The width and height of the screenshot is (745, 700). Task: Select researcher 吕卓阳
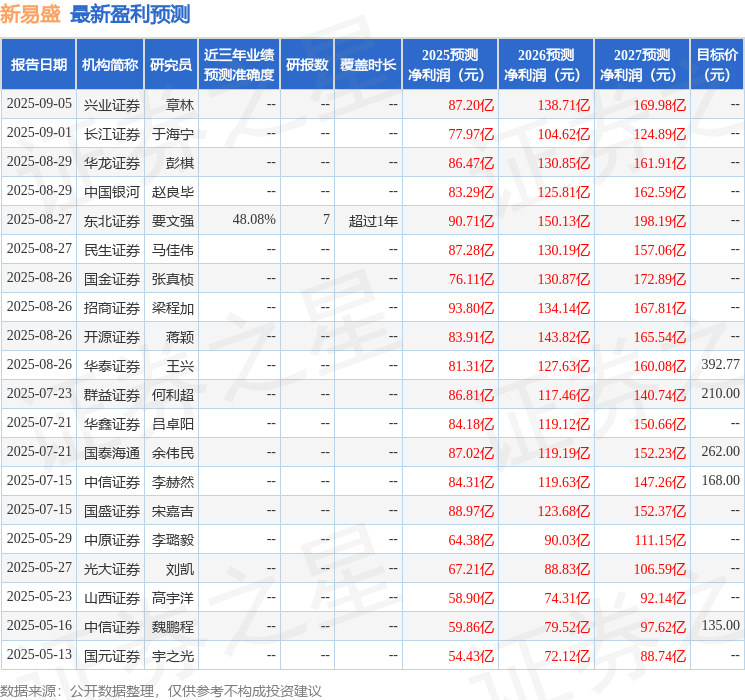173,424
